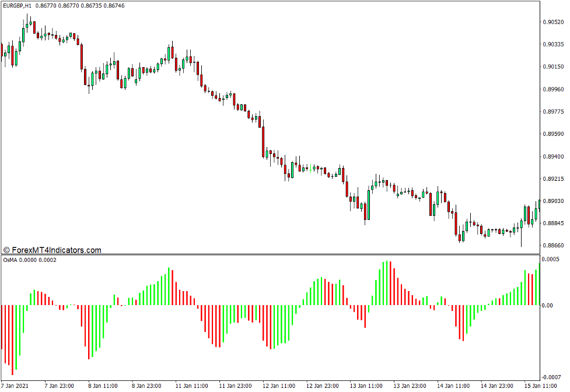This screenshot has width=570, height=392.
Task: Click the 0.89030 price axis label
Action: coord(552,201)
